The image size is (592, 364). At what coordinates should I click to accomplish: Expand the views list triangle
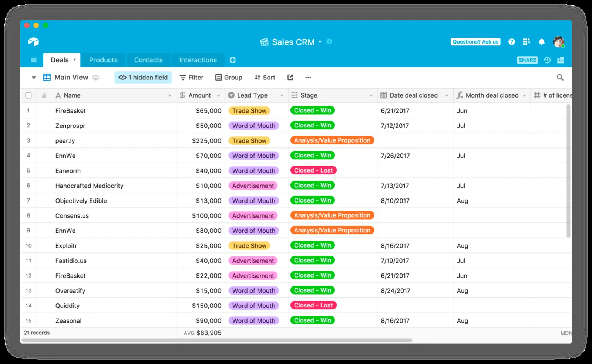(x=34, y=78)
